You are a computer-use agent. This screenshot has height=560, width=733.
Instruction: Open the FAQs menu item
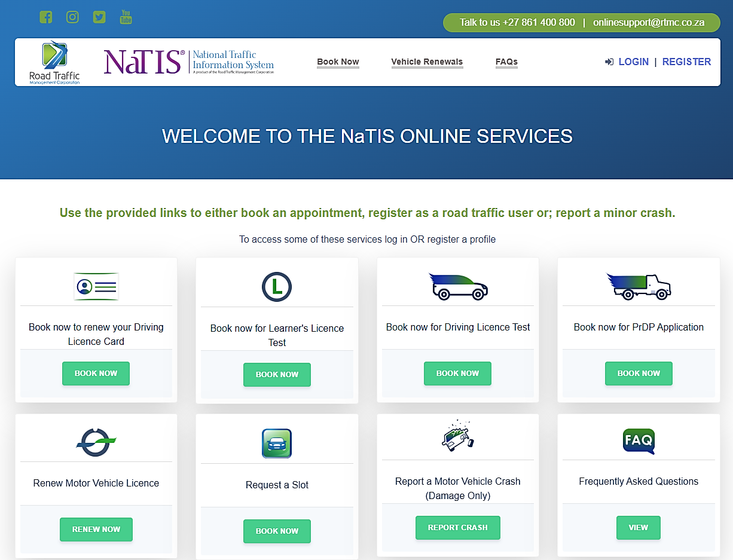[x=506, y=62]
